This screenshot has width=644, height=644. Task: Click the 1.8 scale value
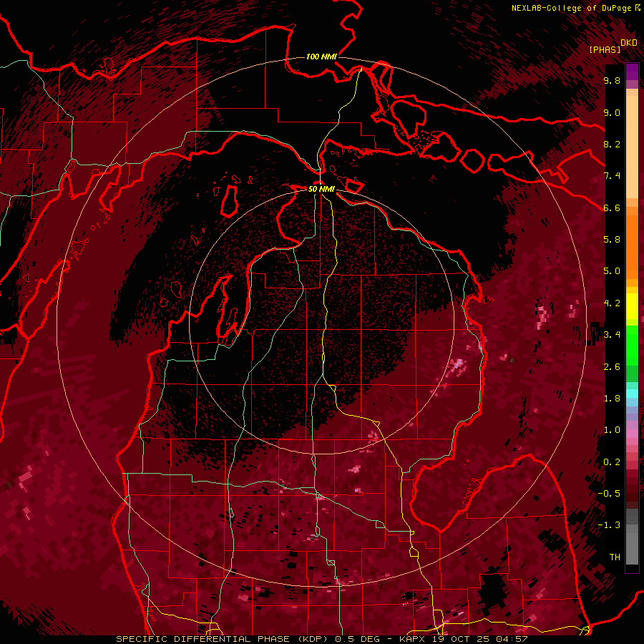[x=612, y=399]
